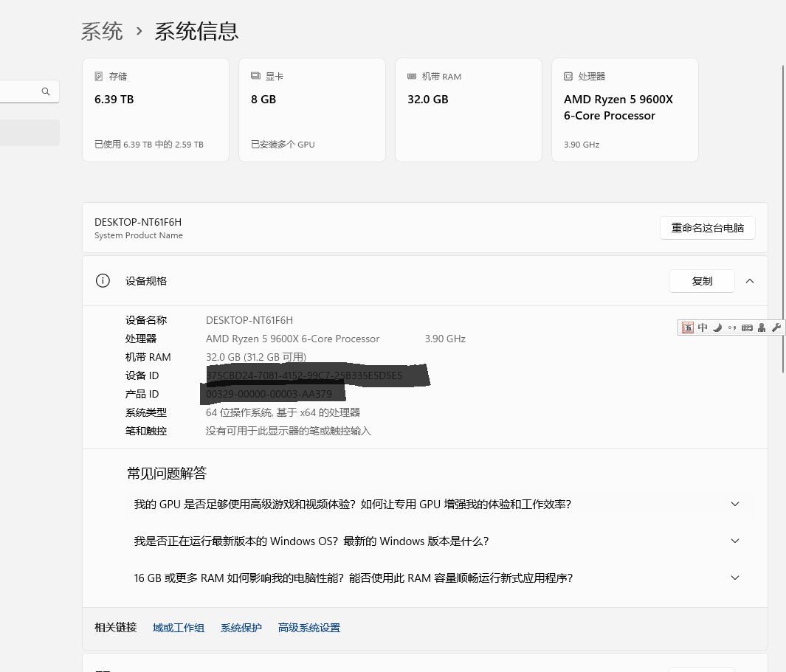Click the 64 位操作系统 system type value

tap(283, 412)
